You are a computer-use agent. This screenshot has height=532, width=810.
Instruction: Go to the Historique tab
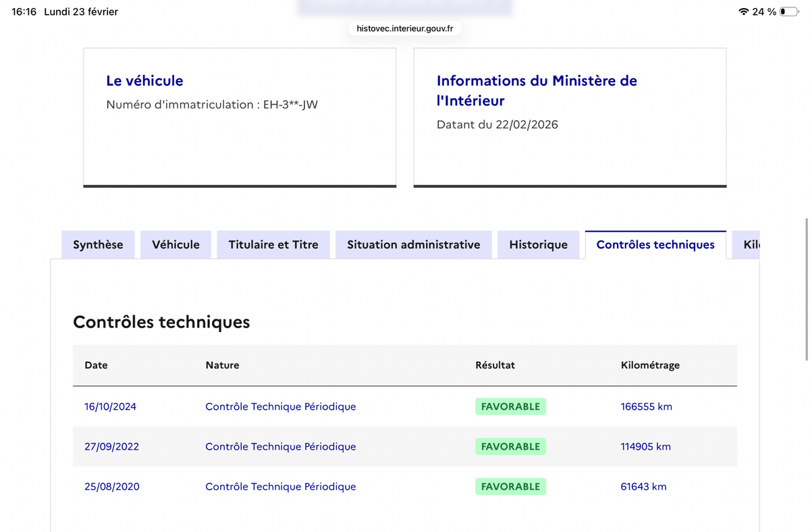538,244
